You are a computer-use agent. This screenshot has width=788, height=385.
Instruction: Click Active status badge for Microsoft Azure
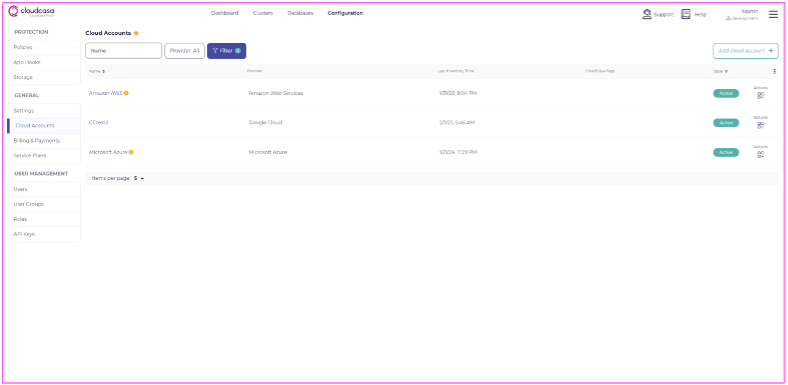click(726, 152)
